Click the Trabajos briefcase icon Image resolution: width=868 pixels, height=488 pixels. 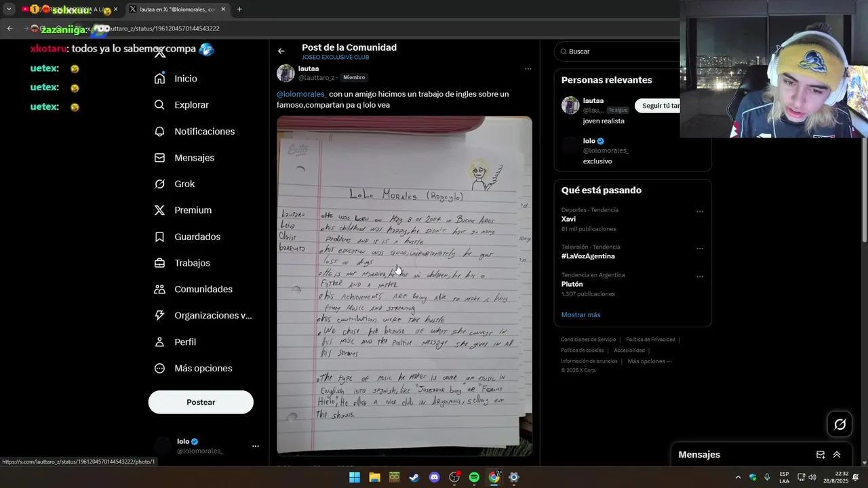159,263
